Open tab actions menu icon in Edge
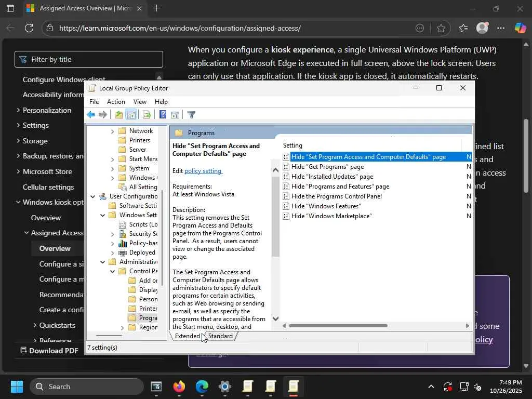 coord(10,8)
